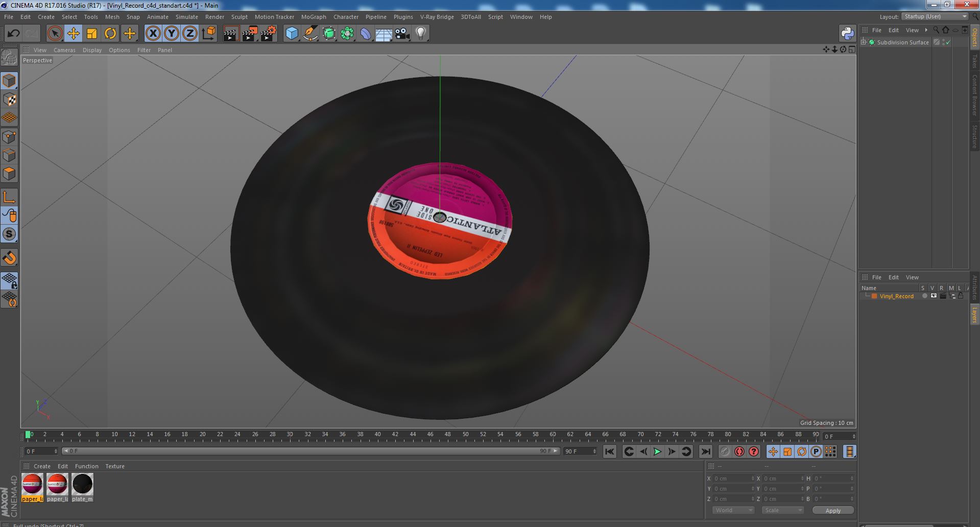Activate the Move tool in top toolbar
Viewport: 980px width, 527px height.
pos(73,34)
